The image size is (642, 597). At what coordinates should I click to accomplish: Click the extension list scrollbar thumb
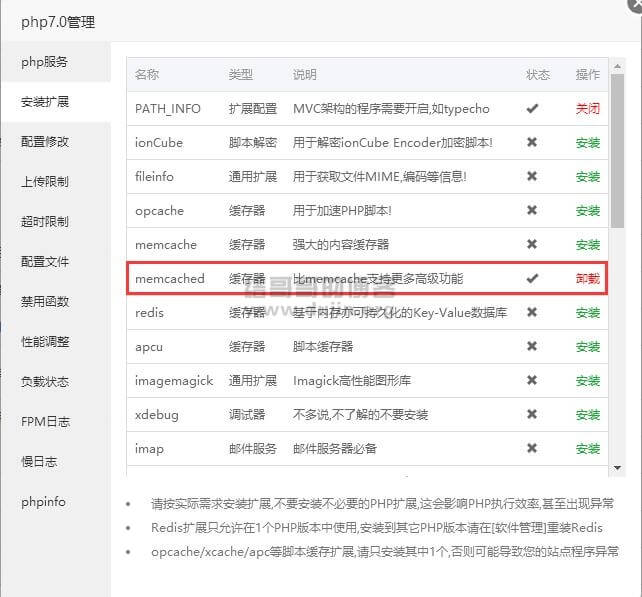(x=617, y=150)
